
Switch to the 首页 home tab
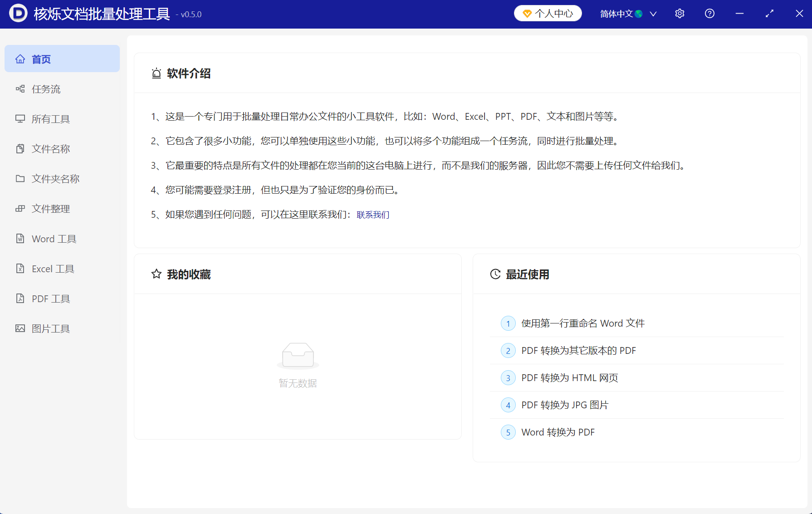(41, 59)
